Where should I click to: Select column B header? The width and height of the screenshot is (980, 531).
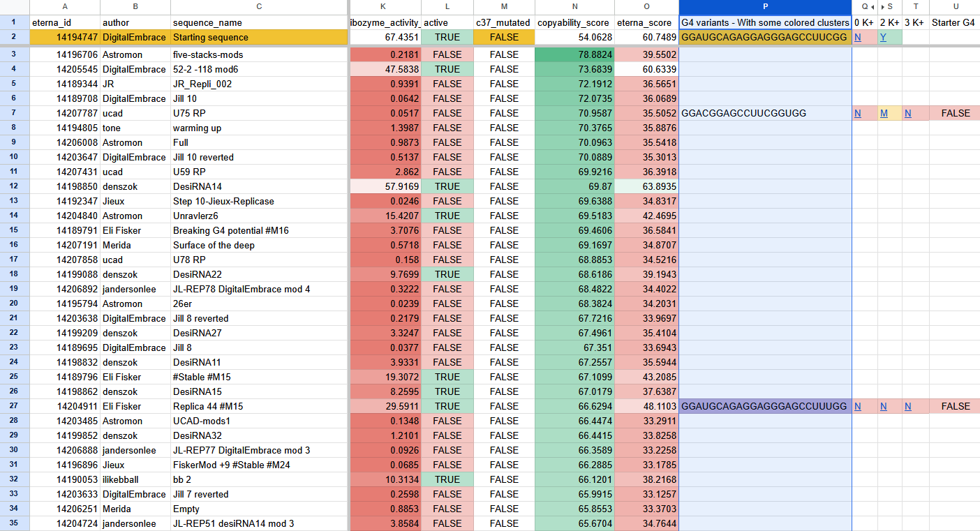[135, 7]
